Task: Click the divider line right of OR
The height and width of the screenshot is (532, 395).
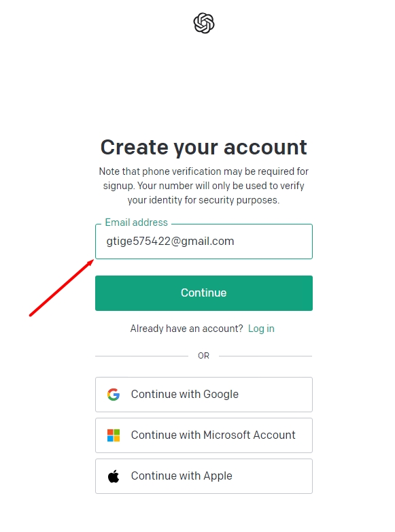Action: pos(265,356)
